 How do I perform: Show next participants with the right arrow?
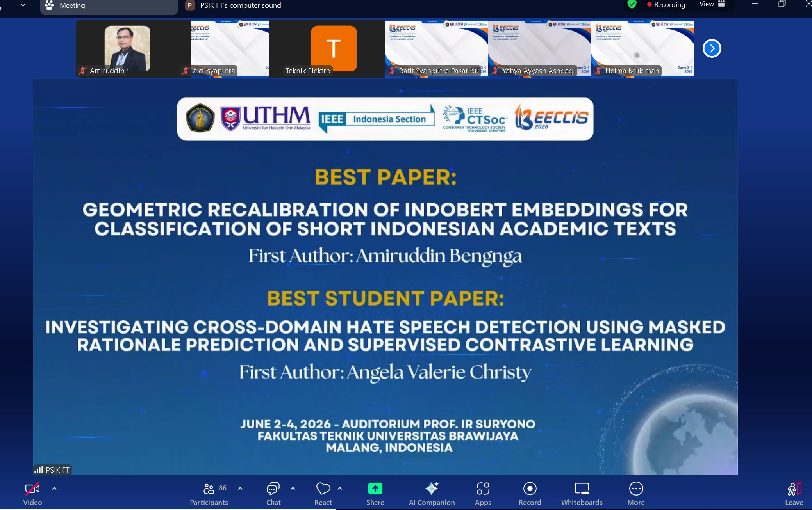coord(712,48)
